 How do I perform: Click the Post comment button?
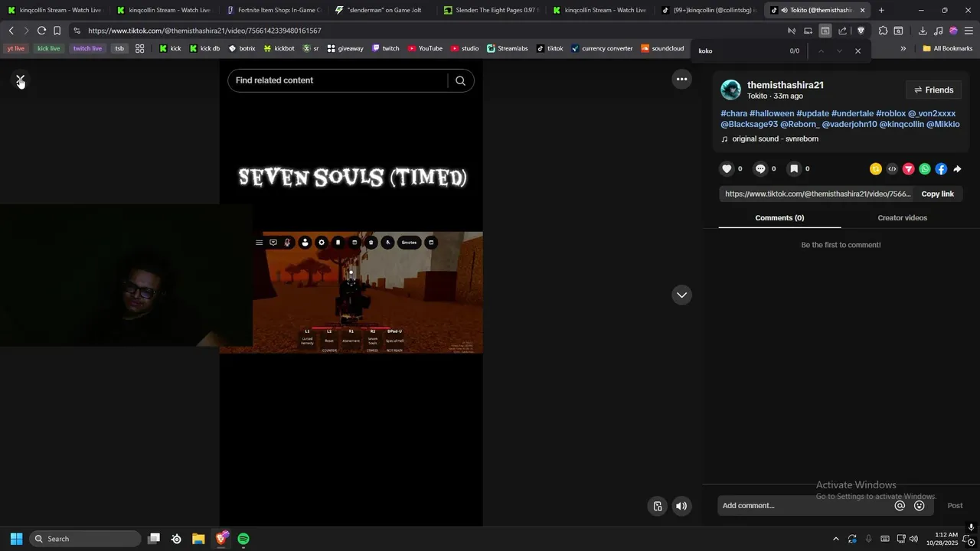[955, 506]
